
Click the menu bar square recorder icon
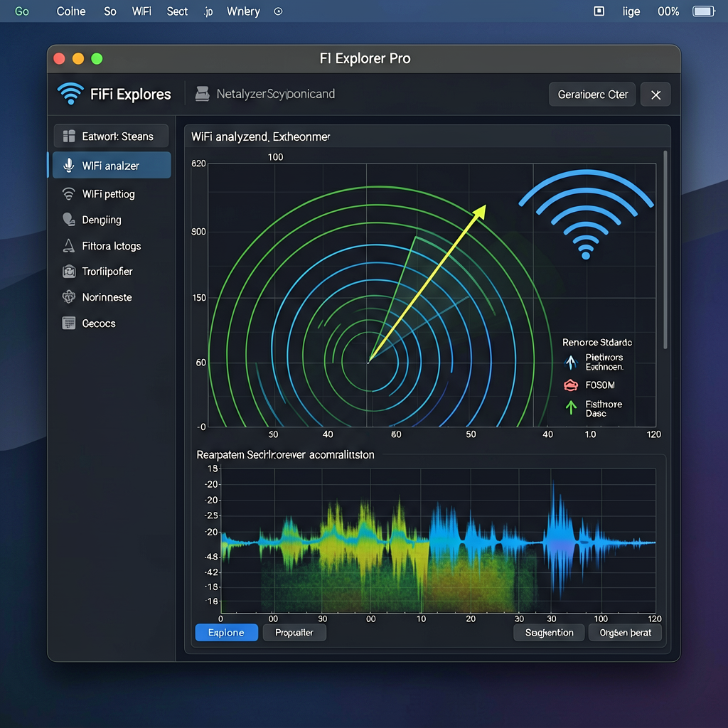599,11
